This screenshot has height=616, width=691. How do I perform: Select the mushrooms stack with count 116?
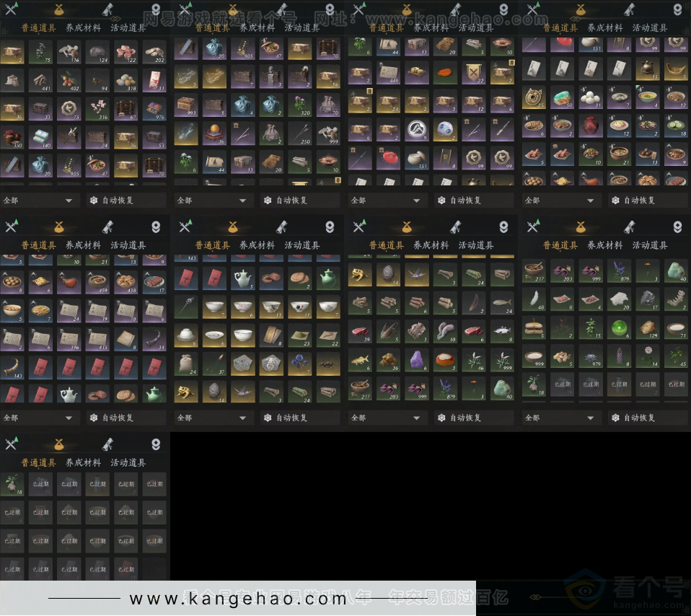coord(69,53)
